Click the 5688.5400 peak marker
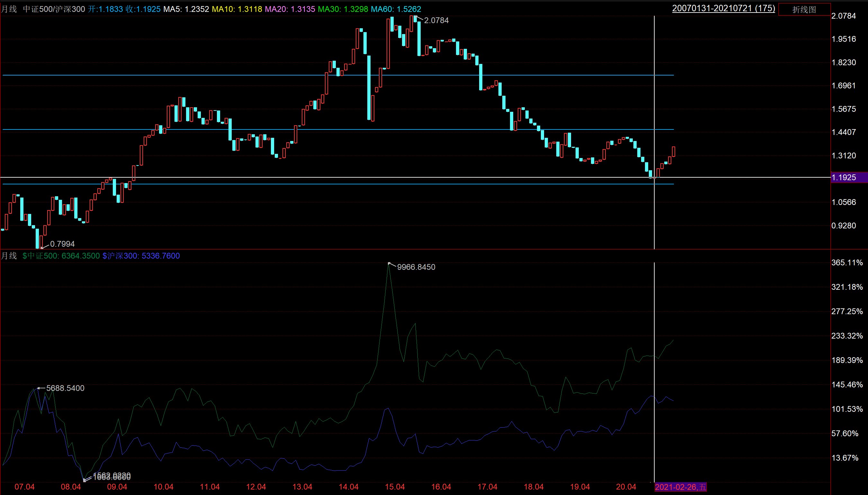This screenshot has height=495, width=868. 65,388
